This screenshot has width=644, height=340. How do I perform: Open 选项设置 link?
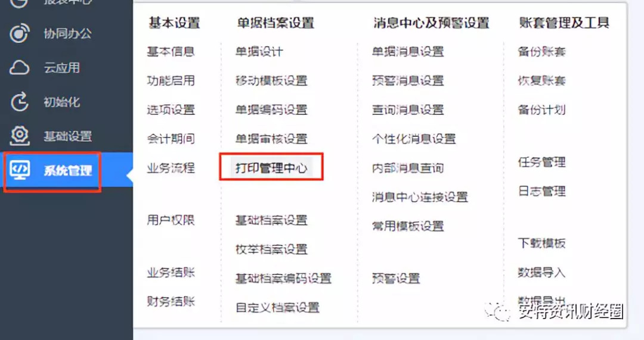coord(171,110)
